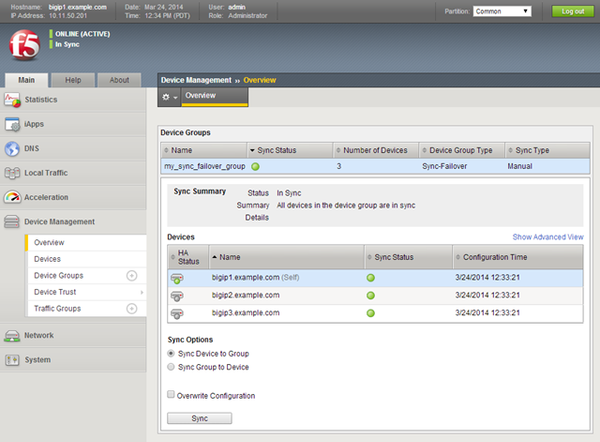Click Show Advanced View link
600x442 pixels.
pyautogui.click(x=548, y=237)
